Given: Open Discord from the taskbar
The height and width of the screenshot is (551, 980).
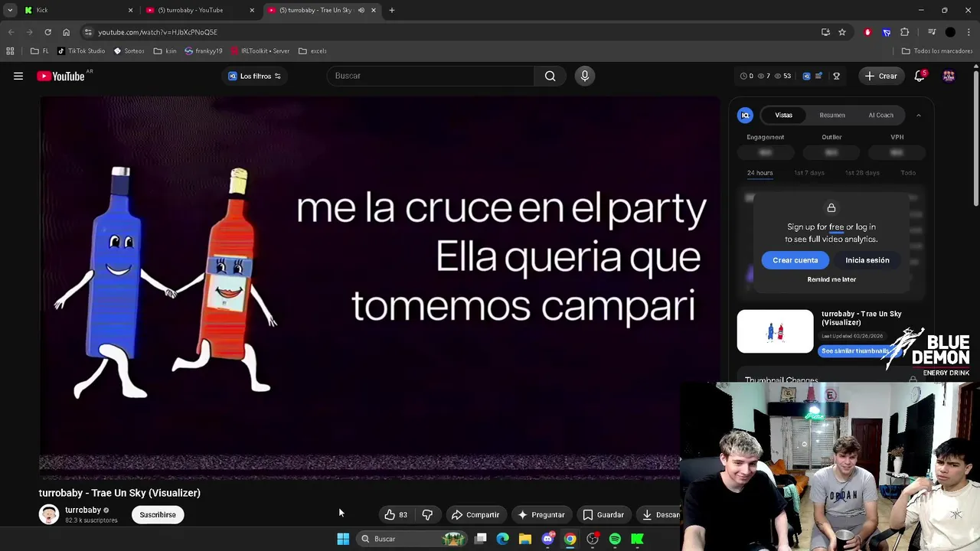Looking at the screenshot, I should click(x=547, y=539).
